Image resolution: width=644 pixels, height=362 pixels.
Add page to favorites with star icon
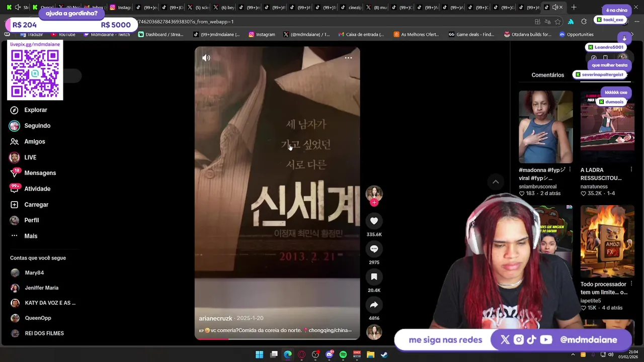[x=557, y=22]
